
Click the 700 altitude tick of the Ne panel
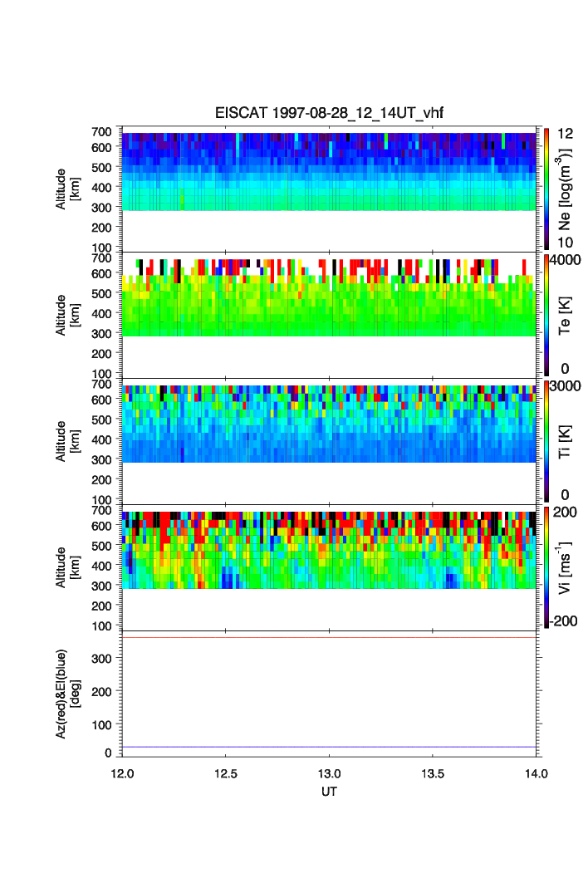tap(101, 132)
